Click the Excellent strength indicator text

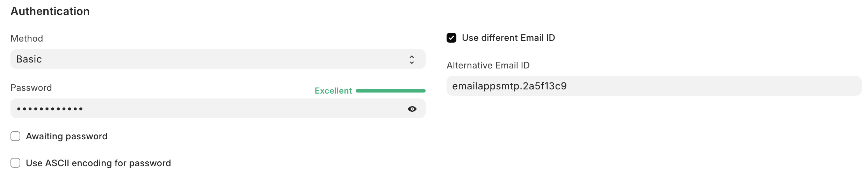(x=333, y=91)
